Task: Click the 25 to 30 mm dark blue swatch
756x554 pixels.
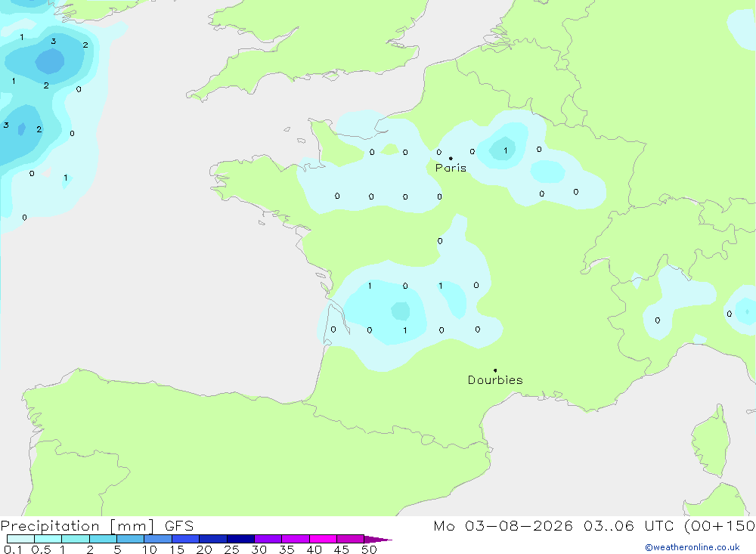Action: pos(240,539)
